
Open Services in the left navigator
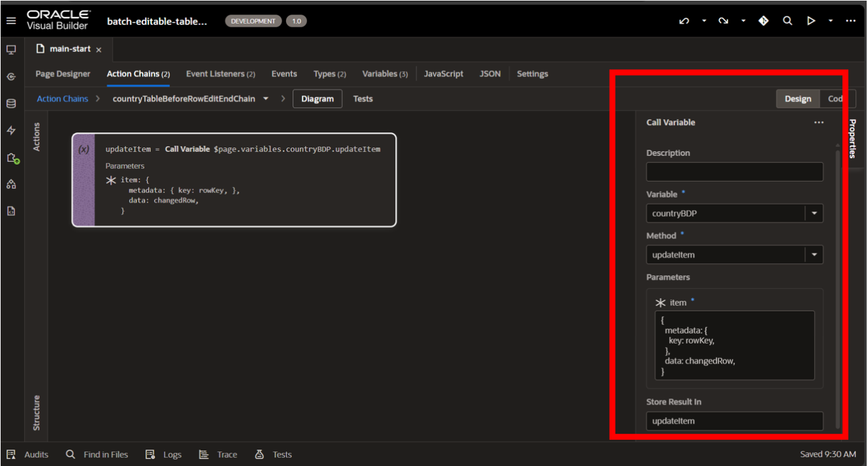(x=11, y=76)
